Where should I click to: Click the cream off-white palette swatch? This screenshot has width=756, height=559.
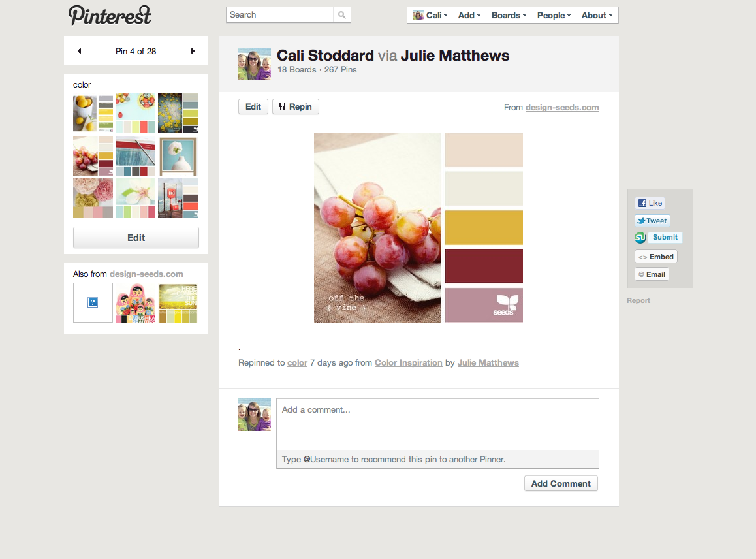point(484,189)
